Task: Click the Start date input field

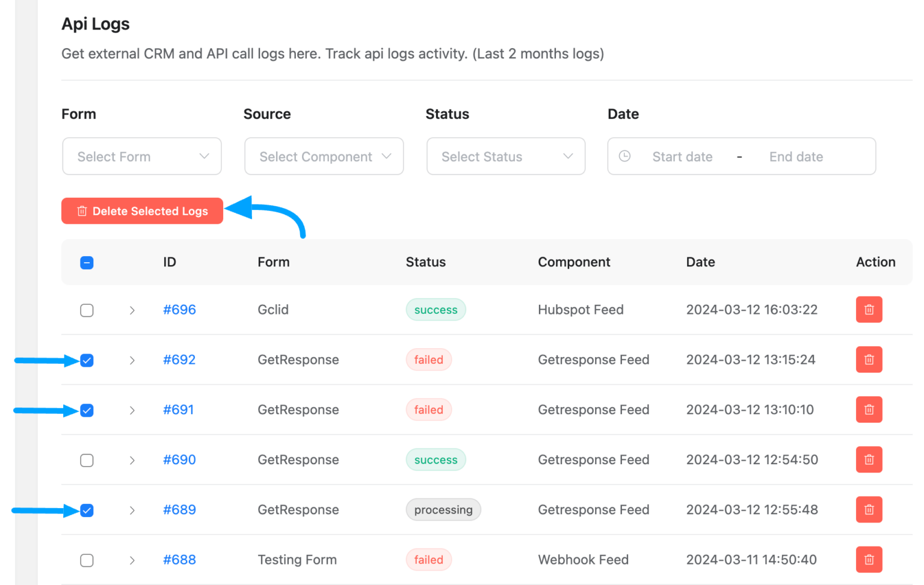Action: pos(682,156)
